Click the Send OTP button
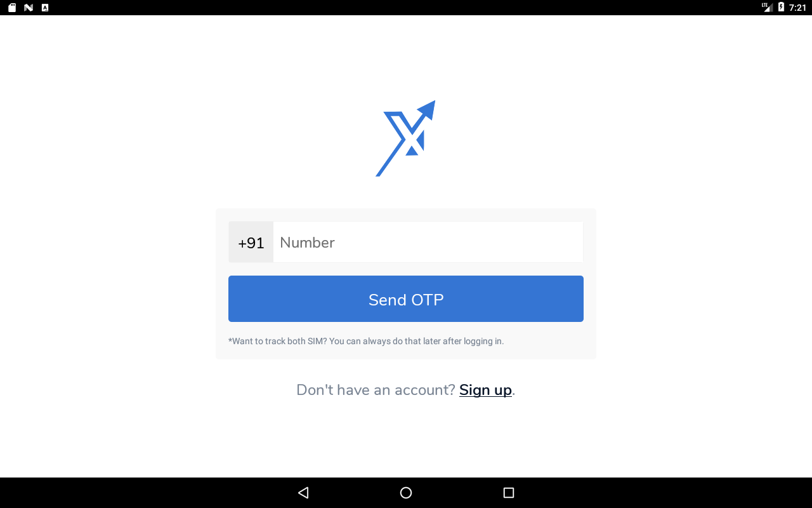 click(x=406, y=299)
